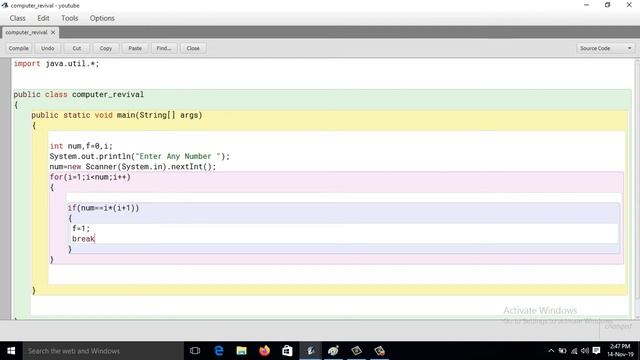Switch to the BlueJ taskbar window icon
Image resolution: width=640 pixels, height=360 pixels.
point(311,351)
